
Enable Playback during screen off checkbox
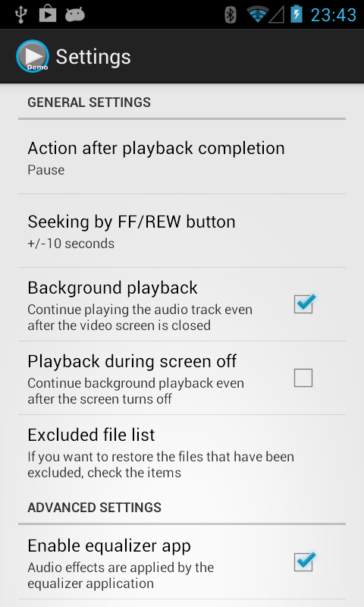[303, 378]
